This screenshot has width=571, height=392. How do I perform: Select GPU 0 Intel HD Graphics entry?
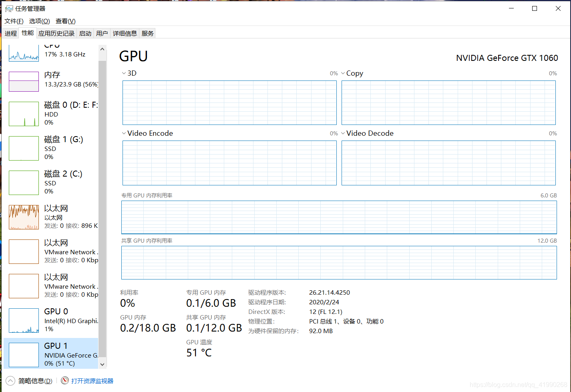click(51, 320)
